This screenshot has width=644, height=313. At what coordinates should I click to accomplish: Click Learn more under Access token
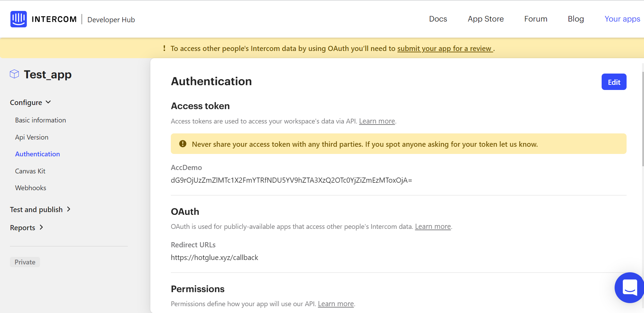(377, 121)
